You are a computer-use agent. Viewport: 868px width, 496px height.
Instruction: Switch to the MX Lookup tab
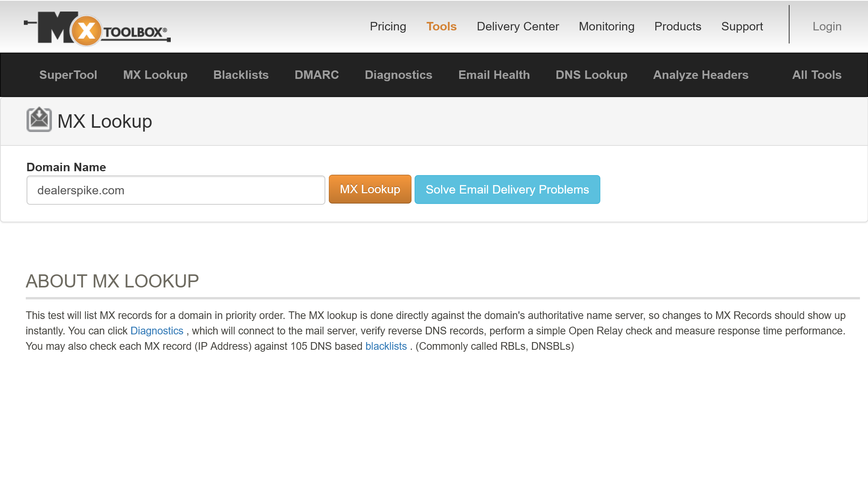pyautogui.click(x=155, y=75)
